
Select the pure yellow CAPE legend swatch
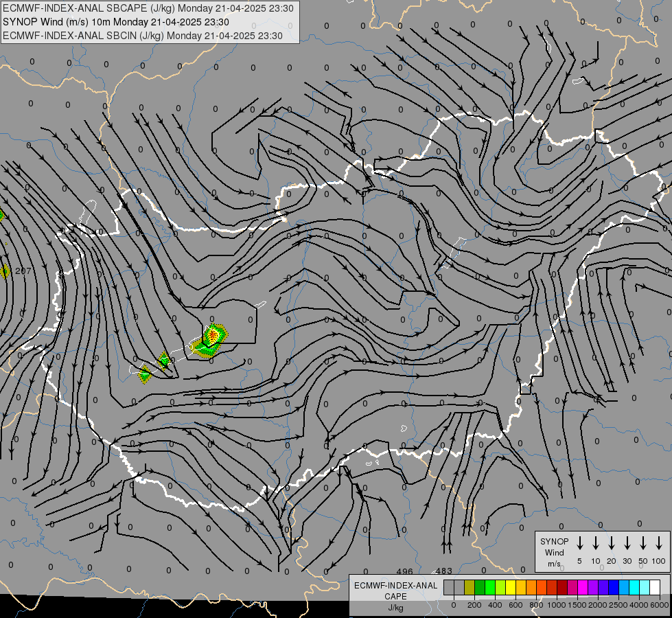[511, 588]
